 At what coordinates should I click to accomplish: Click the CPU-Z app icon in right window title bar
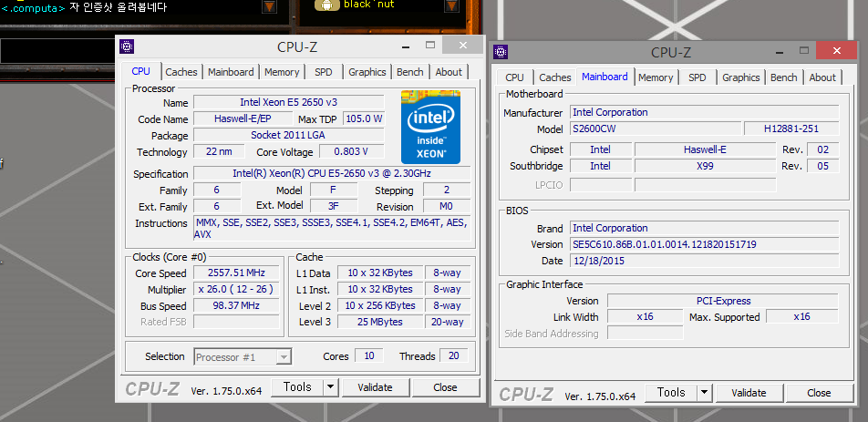pyautogui.click(x=501, y=52)
